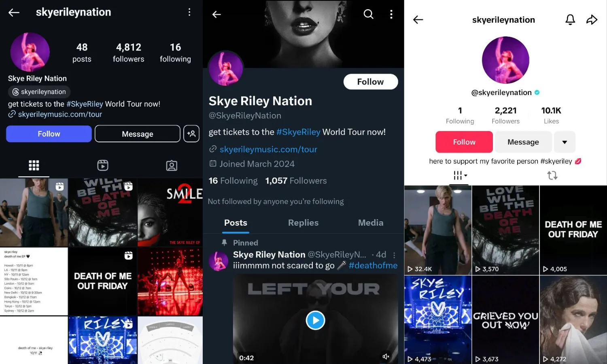Tap the add-person suggestion icon on Instagram
Image resolution: width=607 pixels, height=364 pixels.
click(191, 133)
